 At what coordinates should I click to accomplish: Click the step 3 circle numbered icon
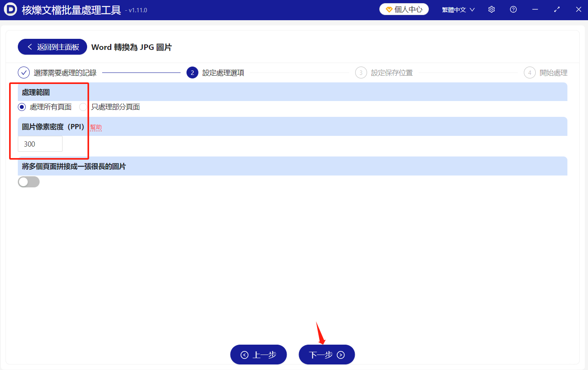[361, 72]
